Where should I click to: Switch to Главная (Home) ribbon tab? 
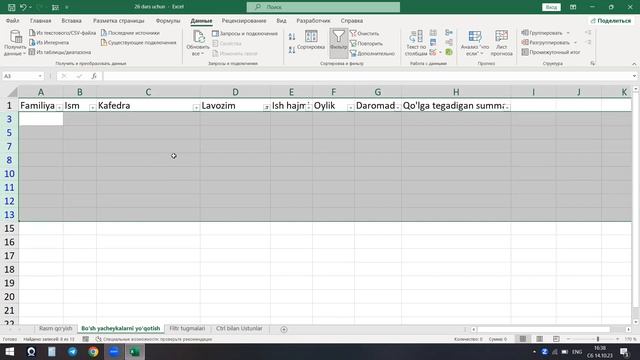coord(40,20)
